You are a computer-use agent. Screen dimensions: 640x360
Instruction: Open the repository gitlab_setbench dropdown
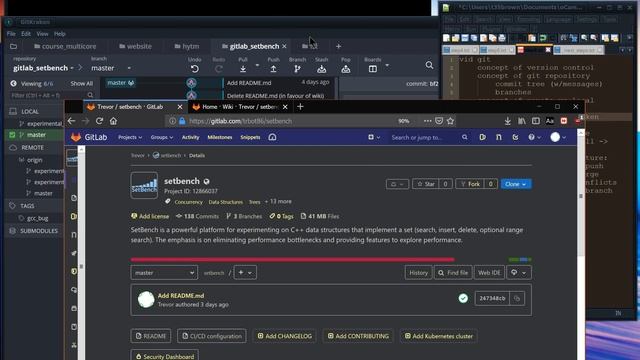pos(44,68)
